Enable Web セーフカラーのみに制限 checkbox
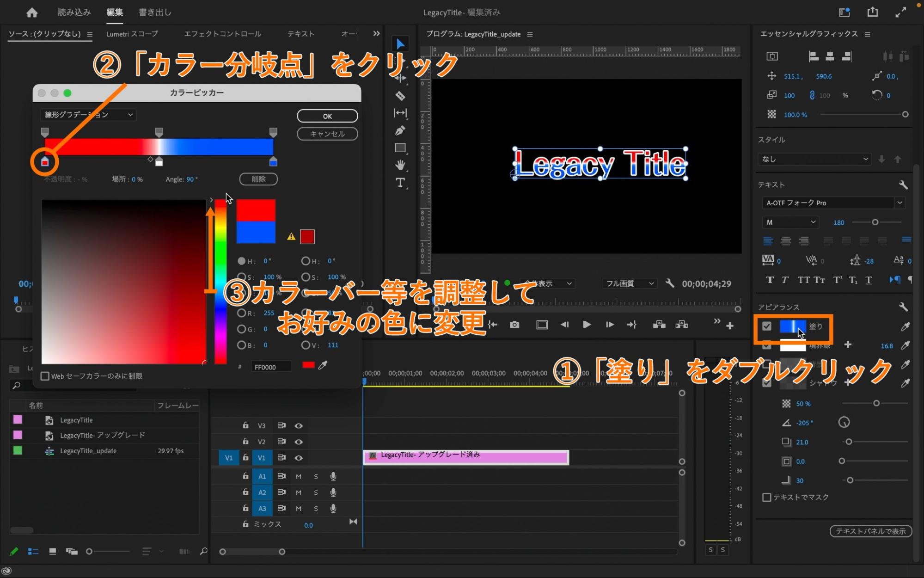 [x=45, y=376]
